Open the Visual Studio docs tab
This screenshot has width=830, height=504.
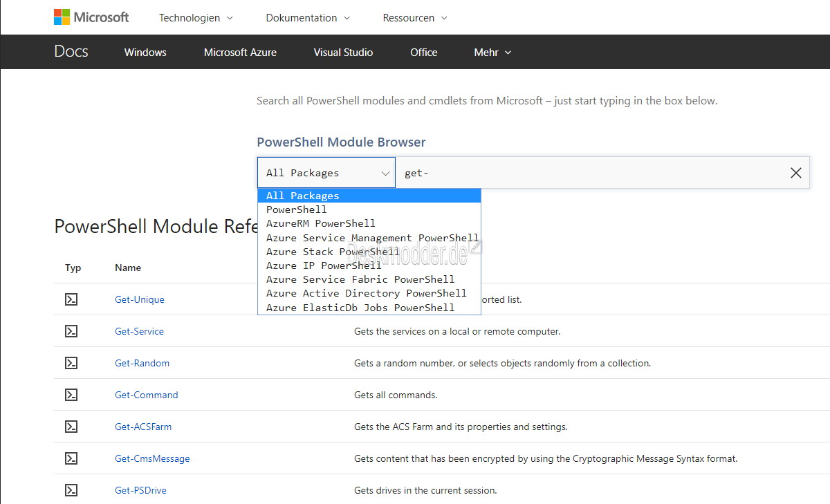[343, 53]
